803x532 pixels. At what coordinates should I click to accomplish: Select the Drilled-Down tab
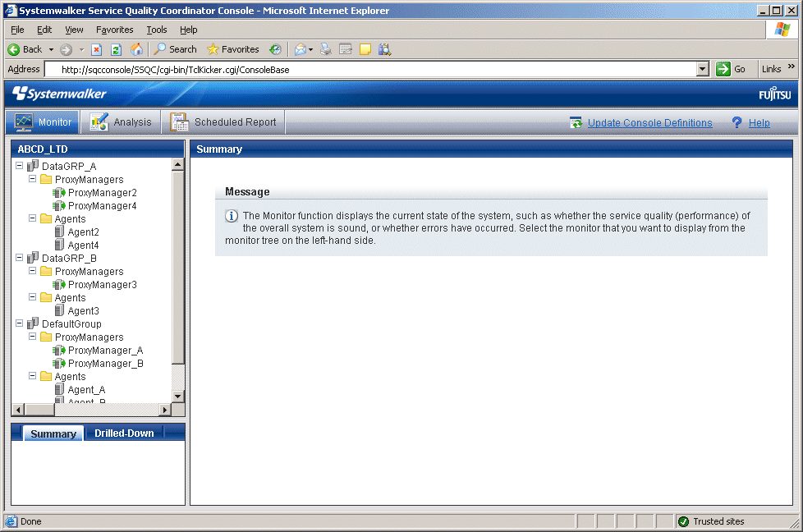(x=124, y=433)
